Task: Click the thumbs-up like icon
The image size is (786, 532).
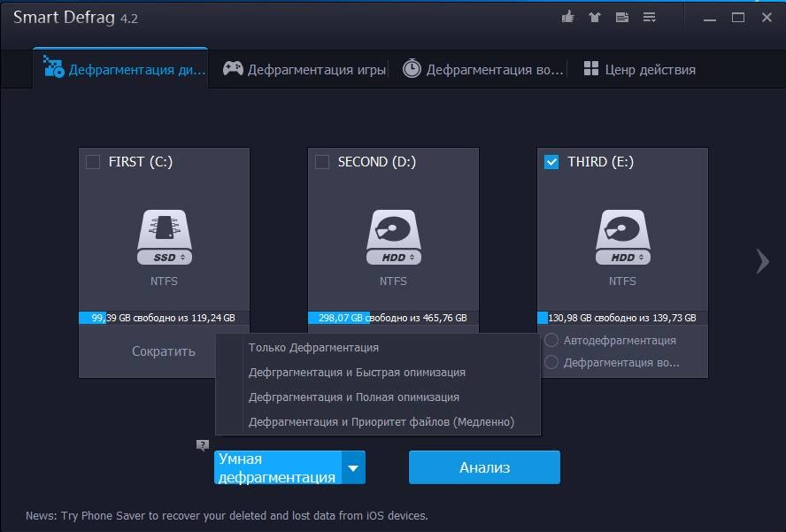Action: tap(568, 17)
